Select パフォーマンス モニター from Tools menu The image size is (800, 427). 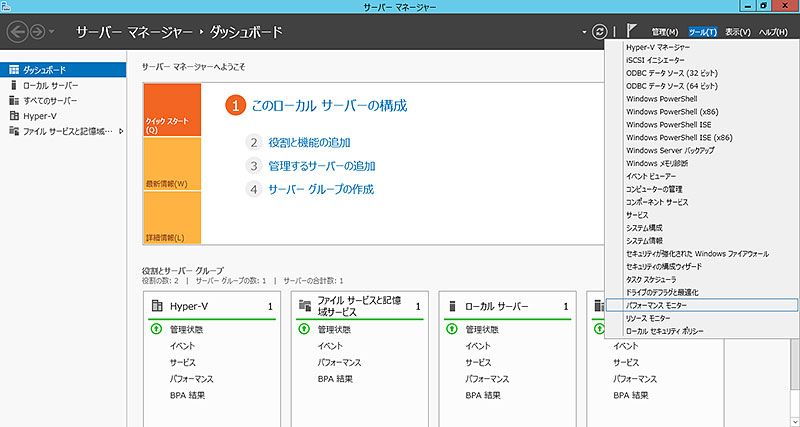coord(658,304)
